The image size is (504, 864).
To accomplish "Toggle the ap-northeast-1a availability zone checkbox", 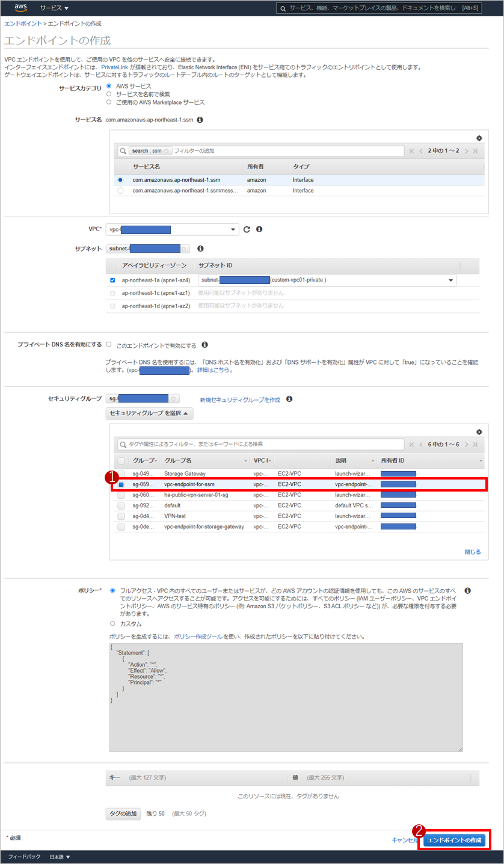I will click(x=112, y=280).
